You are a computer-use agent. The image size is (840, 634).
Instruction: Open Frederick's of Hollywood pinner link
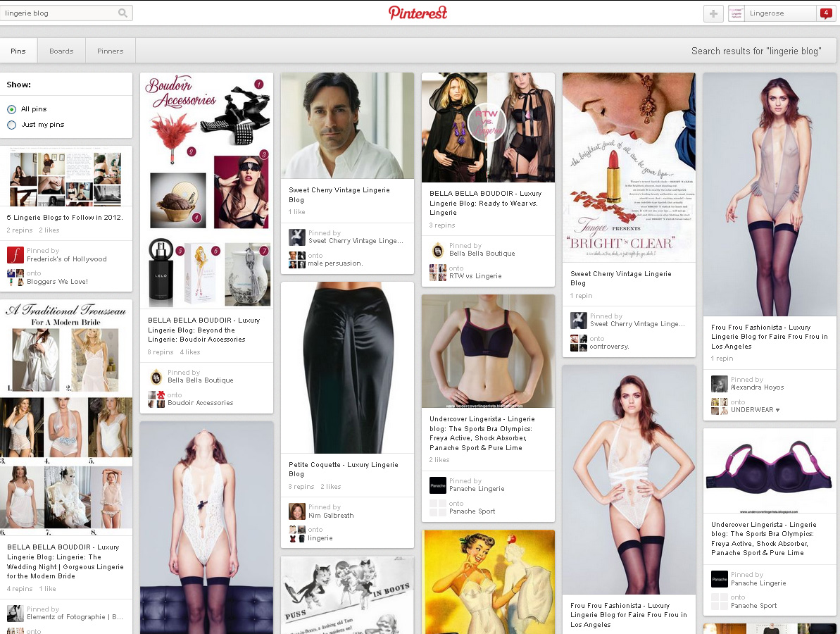(67, 259)
